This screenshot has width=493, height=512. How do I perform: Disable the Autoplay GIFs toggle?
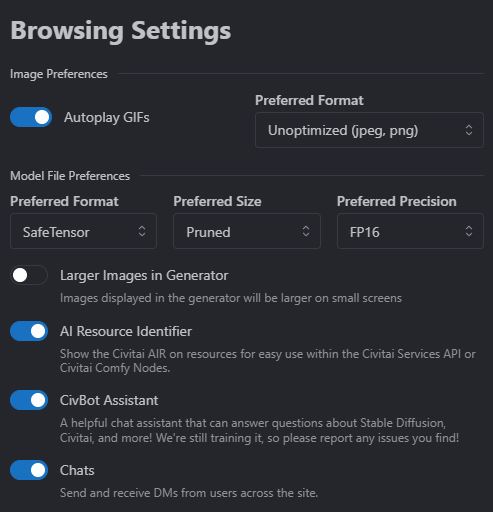(31, 117)
